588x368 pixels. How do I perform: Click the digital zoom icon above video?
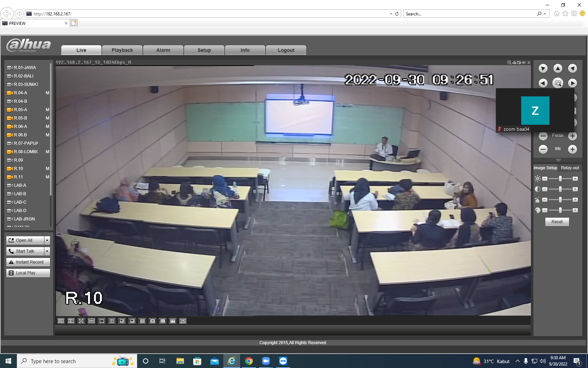pos(509,62)
